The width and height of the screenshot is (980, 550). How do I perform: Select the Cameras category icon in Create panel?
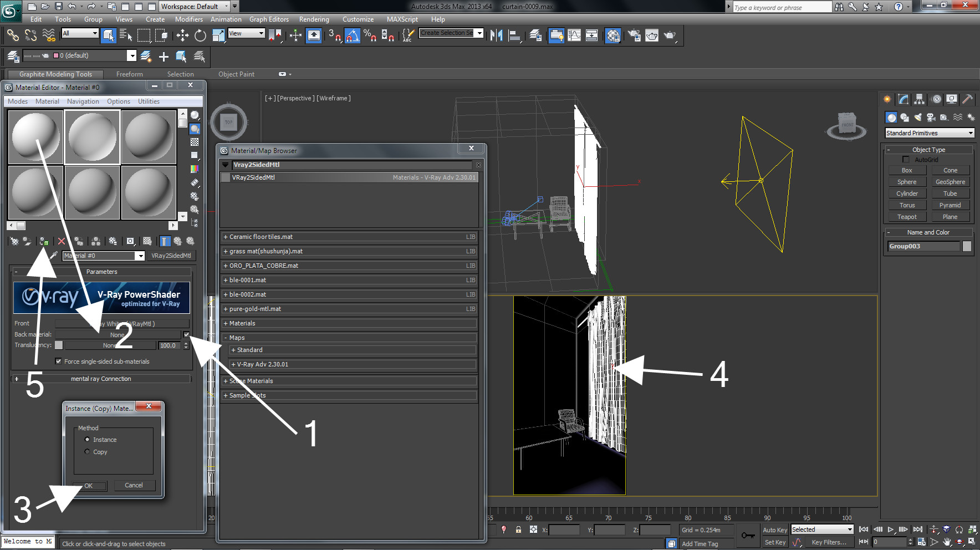(931, 118)
